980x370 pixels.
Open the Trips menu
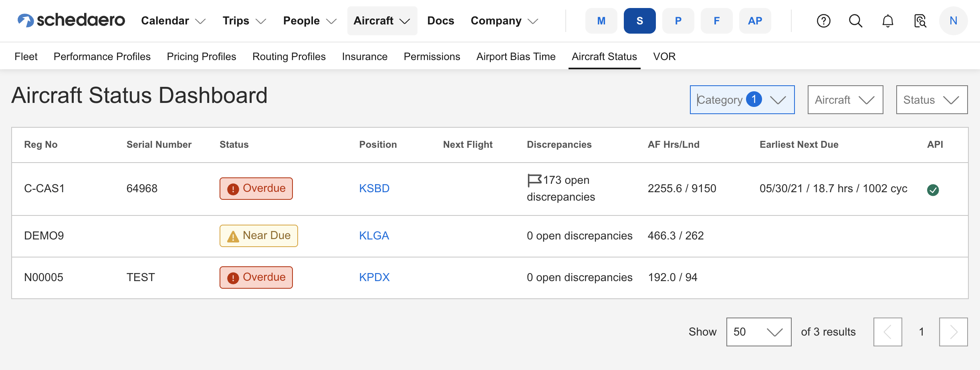tap(244, 21)
